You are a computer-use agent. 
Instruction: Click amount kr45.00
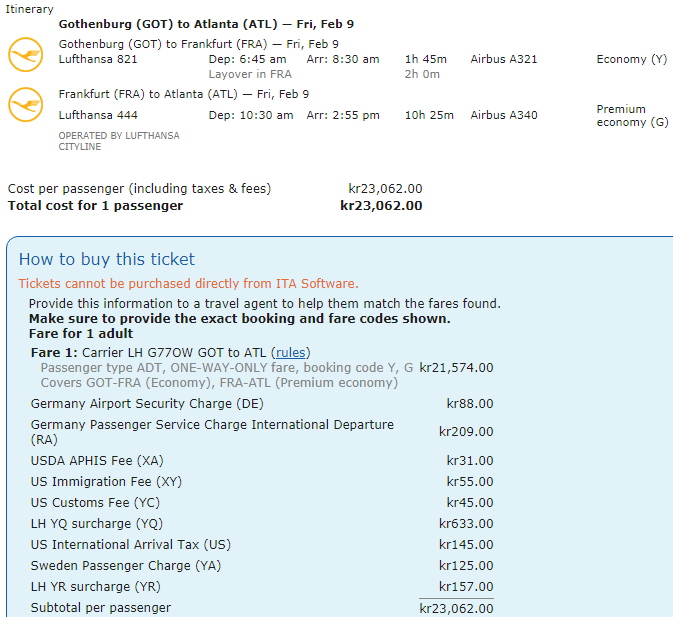470,503
